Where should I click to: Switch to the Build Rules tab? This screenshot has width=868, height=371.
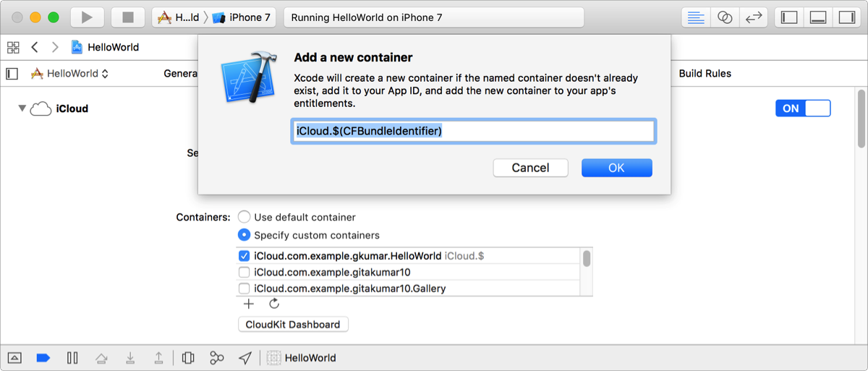[x=705, y=73]
